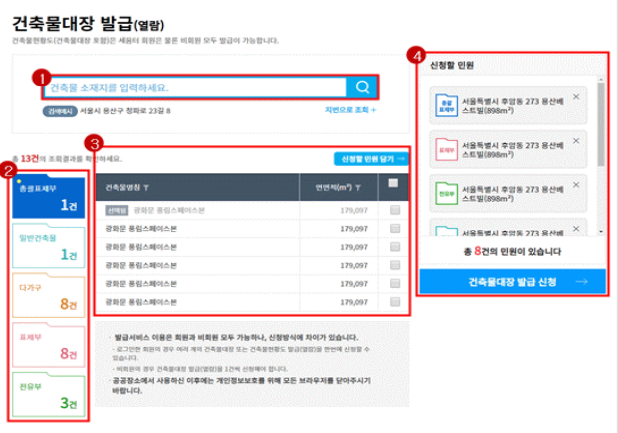Click the 검색예시 badge
The height and width of the screenshot is (433, 618).
[x=60, y=111]
